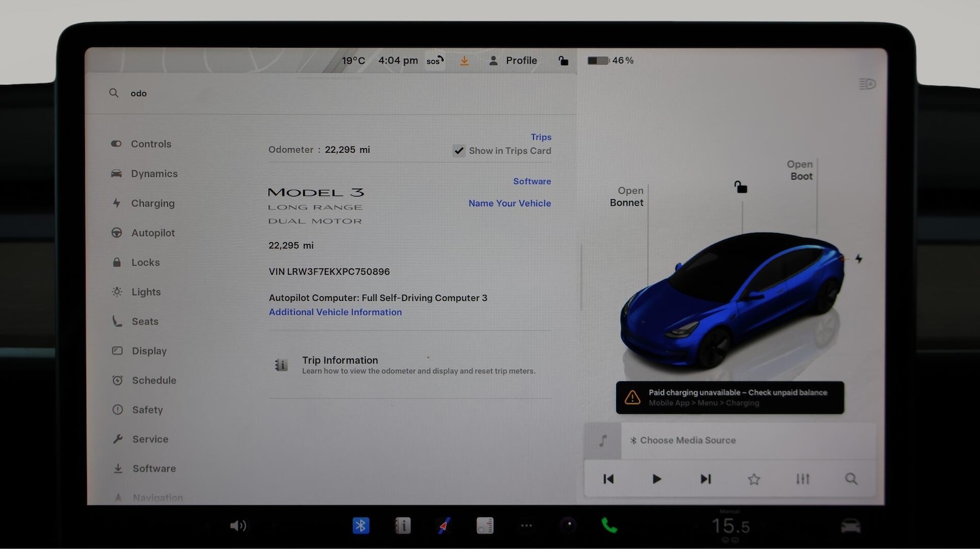Tap the battery 46% indicator
Image resolution: width=980 pixels, height=549 pixels.
(610, 60)
